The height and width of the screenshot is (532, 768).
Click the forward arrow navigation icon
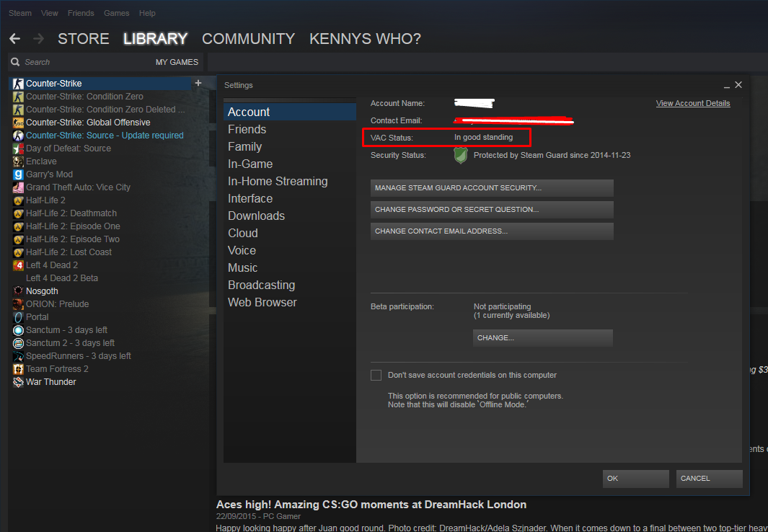pyautogui.click(x=38, y=39)
